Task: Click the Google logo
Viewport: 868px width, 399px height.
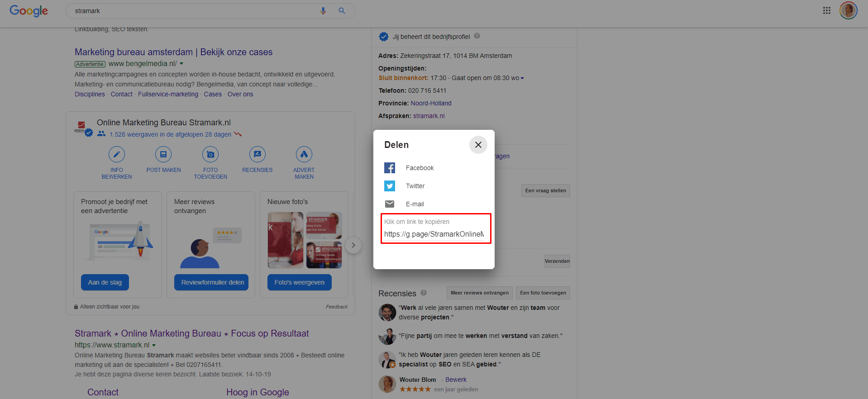Action: click(x=29, y=11)
